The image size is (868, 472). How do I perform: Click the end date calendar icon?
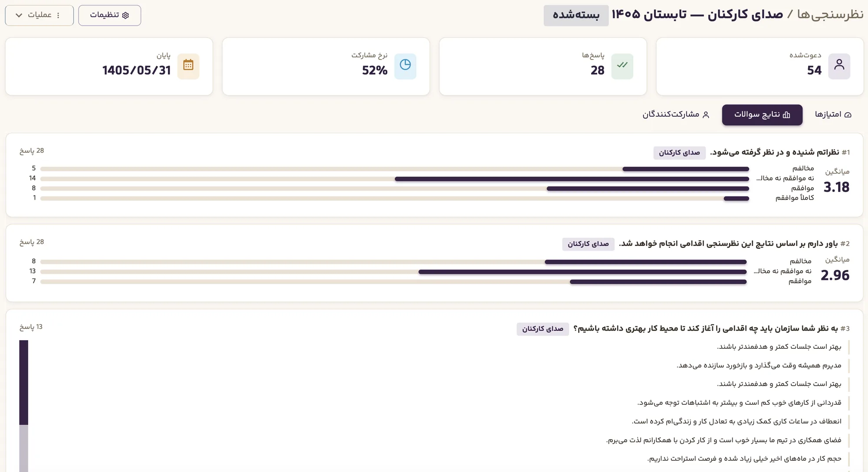[x=188, y=66]
